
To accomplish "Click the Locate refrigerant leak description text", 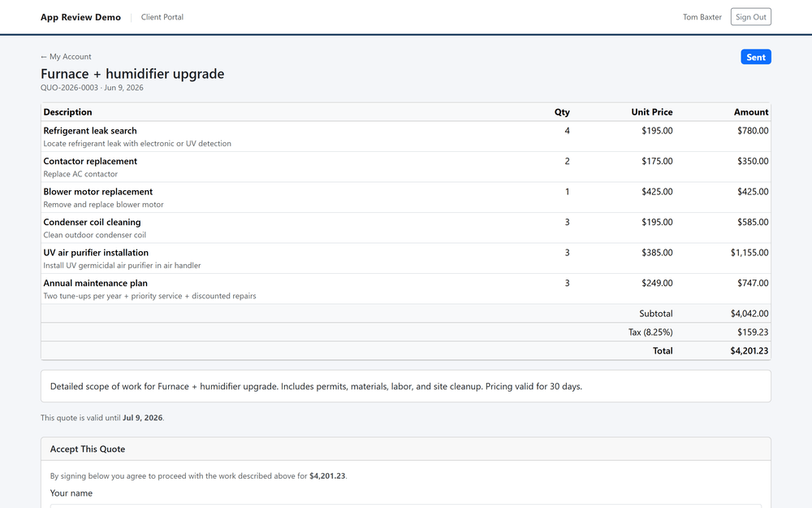I will pos(137,144).
